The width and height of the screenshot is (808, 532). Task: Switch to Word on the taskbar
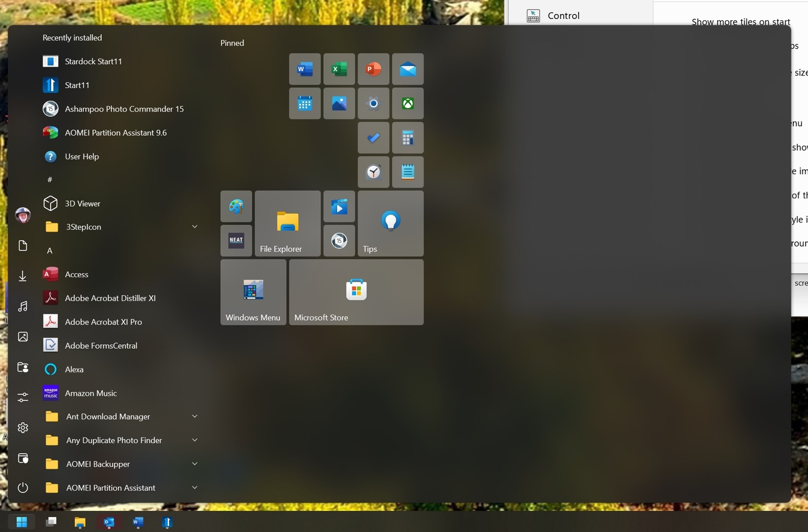point(138,522)
